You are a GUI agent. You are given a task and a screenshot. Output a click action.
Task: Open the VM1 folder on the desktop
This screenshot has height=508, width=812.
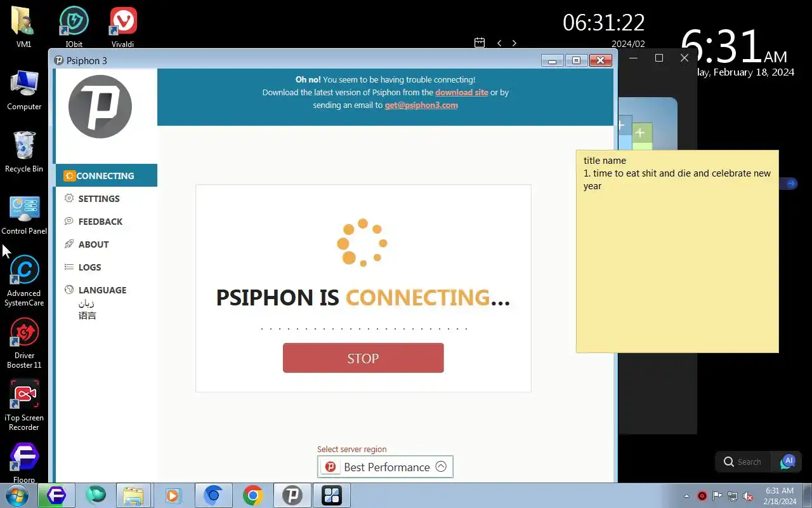[x=23, y=27]
